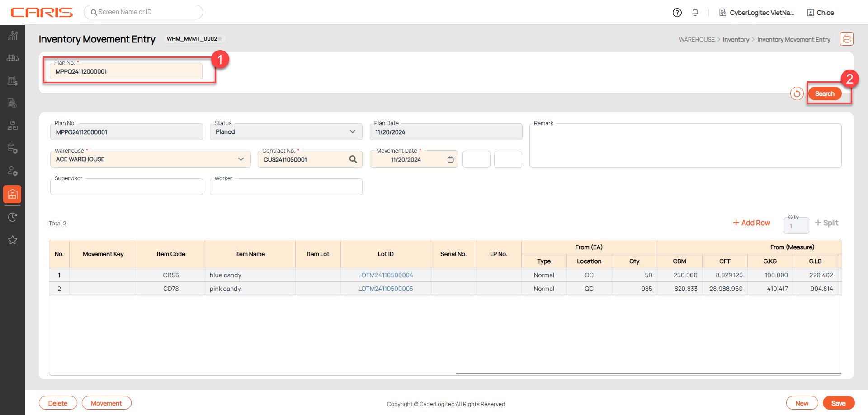Click Add Row above the table
Screen dimensions: 868x415
(x=751, y=223)
